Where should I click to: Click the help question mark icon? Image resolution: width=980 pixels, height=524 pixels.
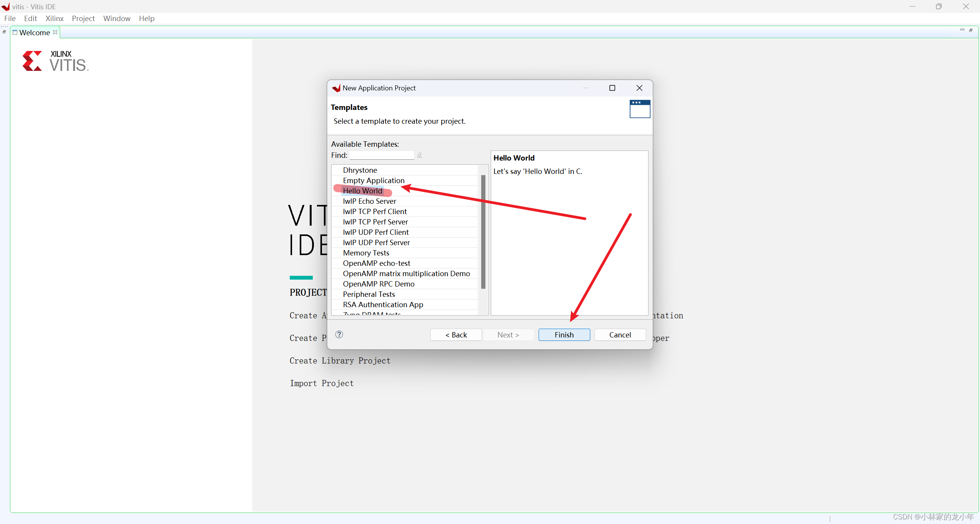(x=339, y=334)
